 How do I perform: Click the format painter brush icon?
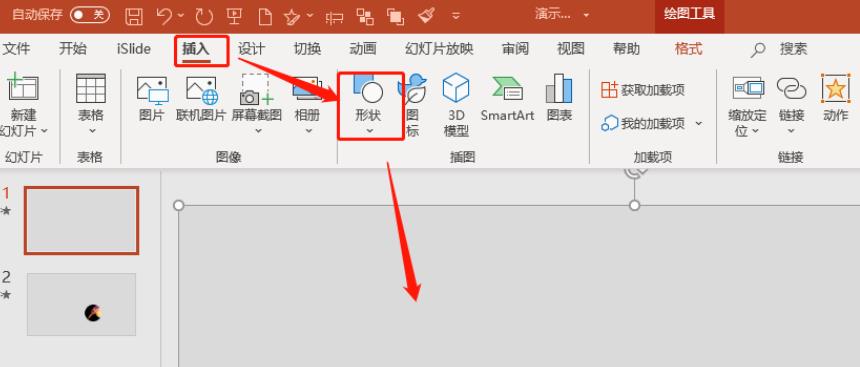pos(426,15)
